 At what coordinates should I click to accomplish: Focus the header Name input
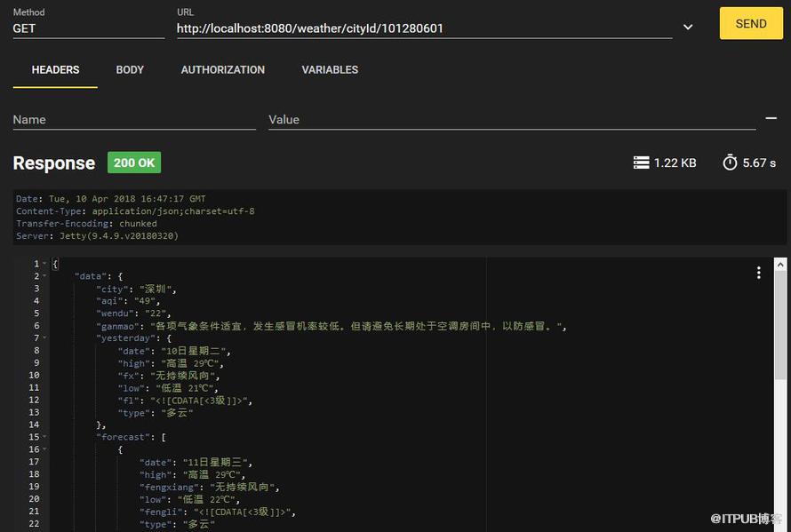click(x=134, y=120)
